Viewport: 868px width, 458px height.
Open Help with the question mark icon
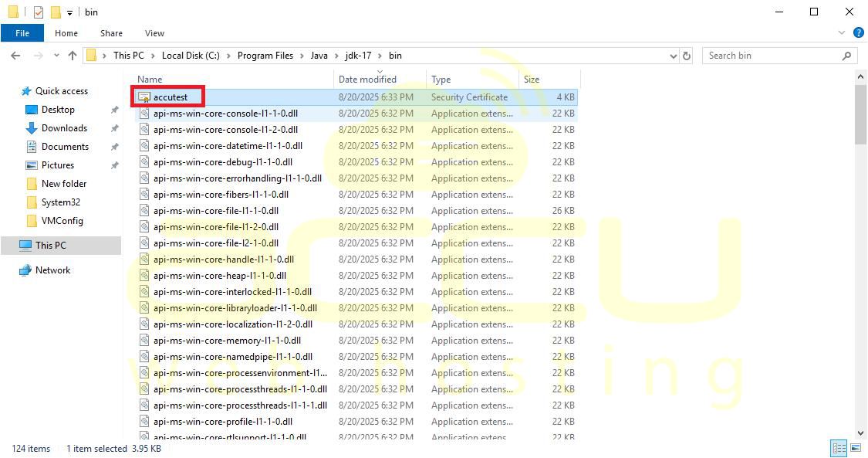click(x=859, y=33)
